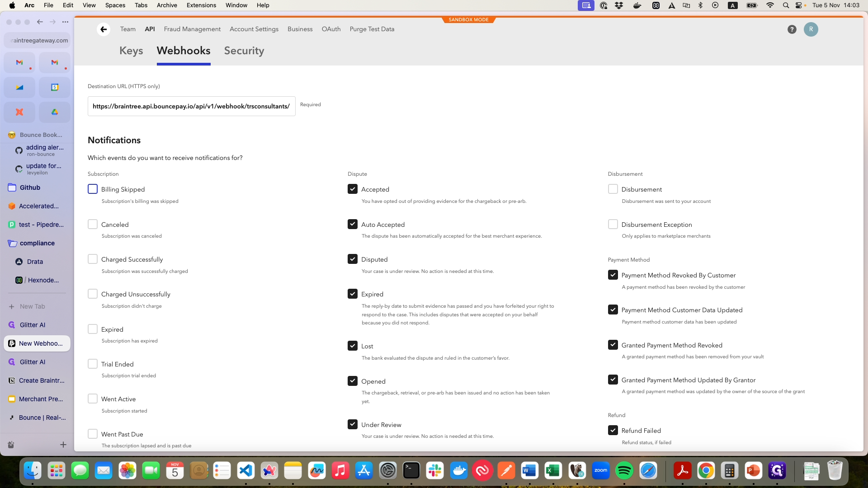Screen dimensions: 868x488
Task: Click the plus icon at sidebar bottom
Action: click(x=63, y=445)
